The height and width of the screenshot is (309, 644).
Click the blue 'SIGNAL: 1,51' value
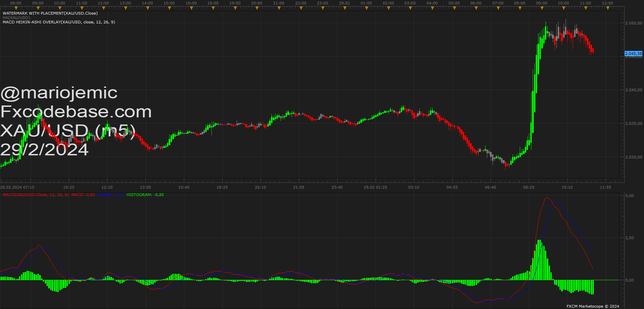(x=110, y=195)
